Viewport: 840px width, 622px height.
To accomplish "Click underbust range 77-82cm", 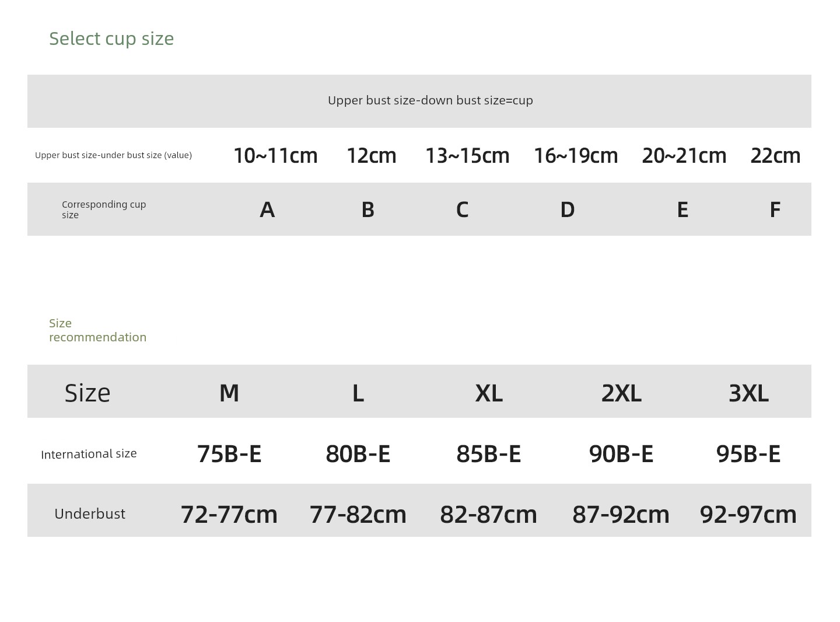I will click(x=358, y=515).
